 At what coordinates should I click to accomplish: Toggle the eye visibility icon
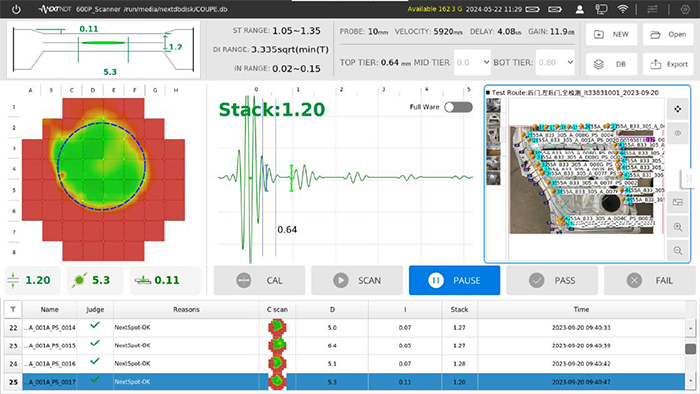(678, 133)
